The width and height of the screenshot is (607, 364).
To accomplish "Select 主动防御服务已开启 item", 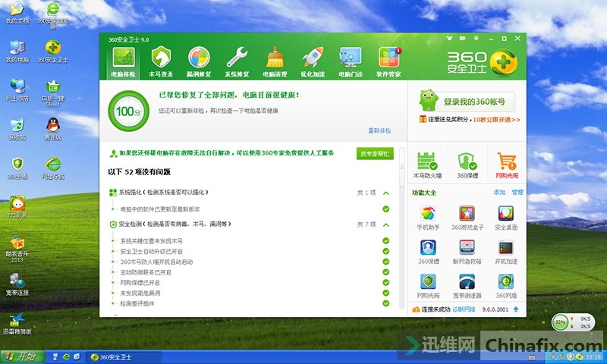I will coord(146,272).
